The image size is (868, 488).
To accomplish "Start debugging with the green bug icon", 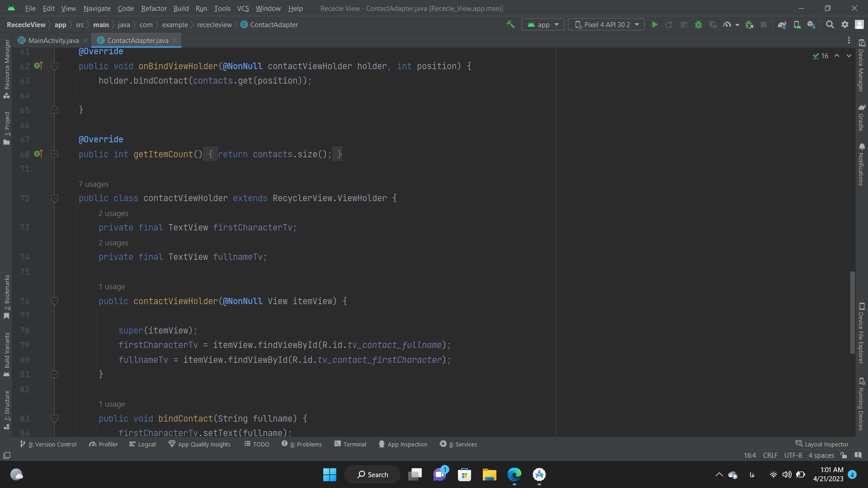I will 698,24.
